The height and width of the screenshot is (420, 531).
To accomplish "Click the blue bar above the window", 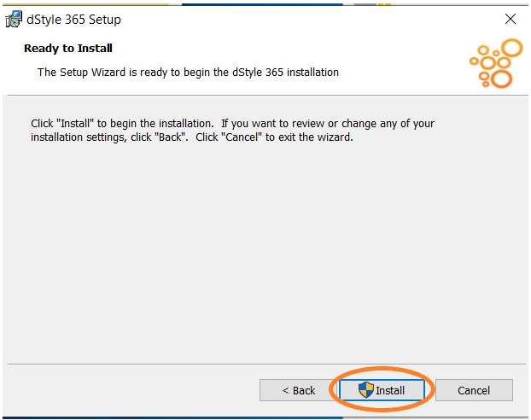I will tap(262, 4).
